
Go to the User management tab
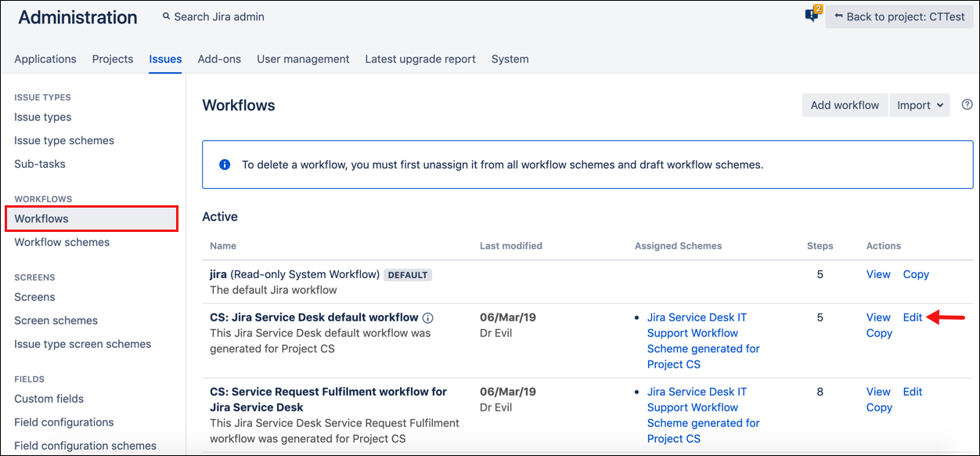click(x=303, y=59)
